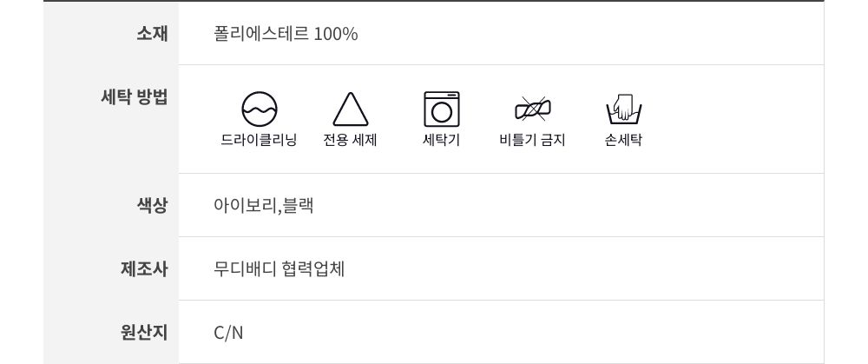Click the triangle detergent symbol icon
Image resolution: width=868 pixels, height=364 pixels.
[351, 109]
